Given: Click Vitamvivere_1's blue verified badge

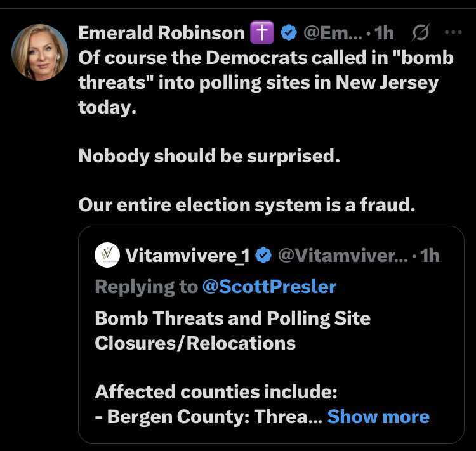Looking at the screenshot, I should click(x=264, y=256).
